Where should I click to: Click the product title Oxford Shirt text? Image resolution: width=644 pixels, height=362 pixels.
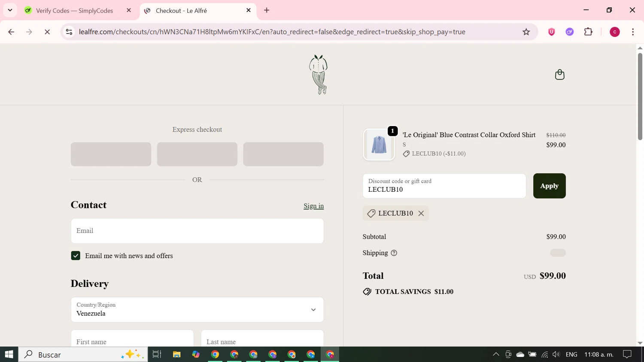pos(469,135)
